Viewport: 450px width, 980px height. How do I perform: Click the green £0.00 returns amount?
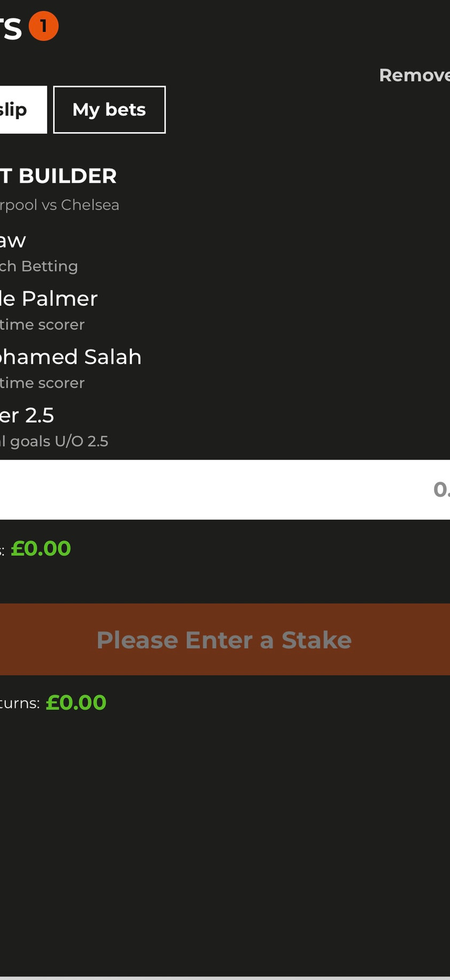click(76, 702)
